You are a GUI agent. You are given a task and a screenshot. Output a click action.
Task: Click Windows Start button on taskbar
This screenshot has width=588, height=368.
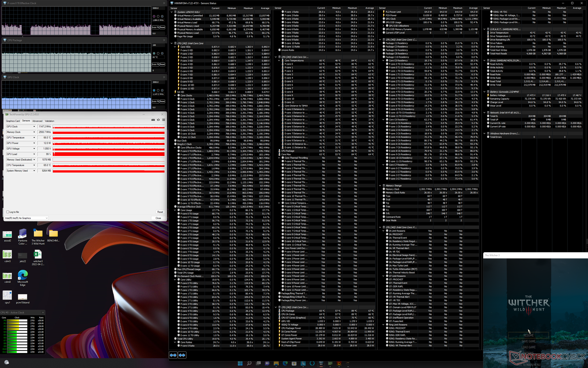coord(240,363)
